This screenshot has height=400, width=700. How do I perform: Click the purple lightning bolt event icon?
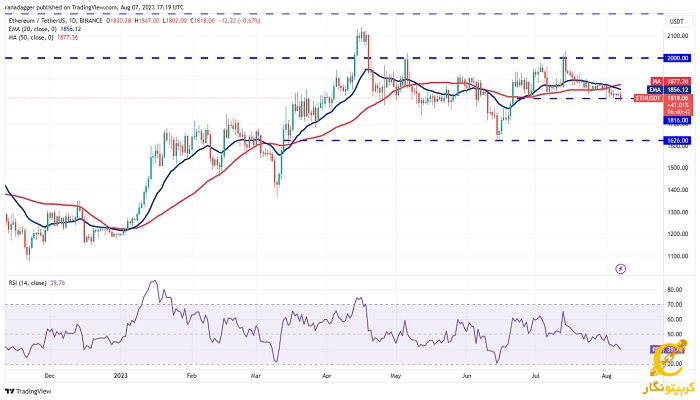(621, 269)
